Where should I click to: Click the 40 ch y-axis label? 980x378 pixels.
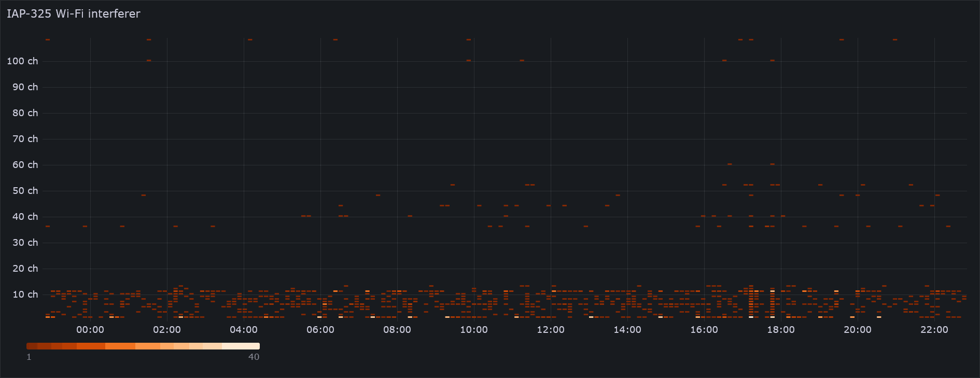(25, 217)
